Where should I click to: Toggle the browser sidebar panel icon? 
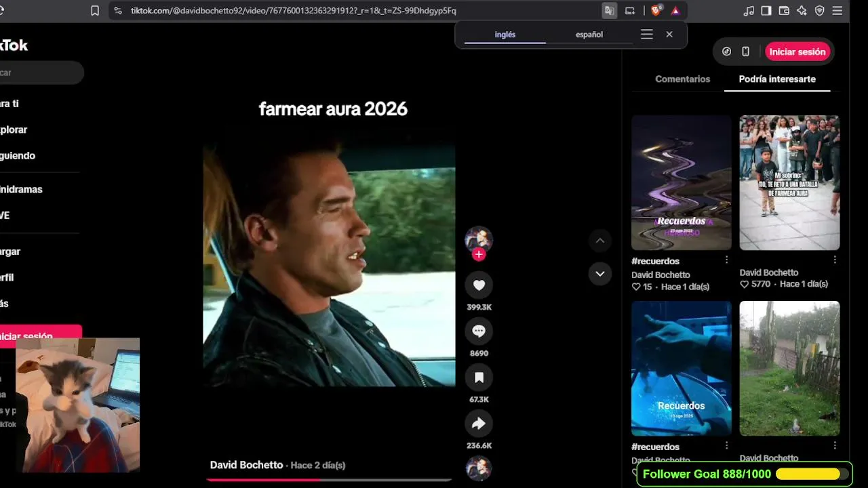766,11
